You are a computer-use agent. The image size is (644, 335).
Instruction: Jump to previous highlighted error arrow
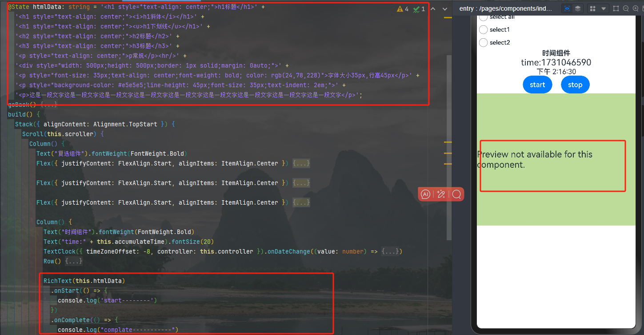[x=433, y=9]
